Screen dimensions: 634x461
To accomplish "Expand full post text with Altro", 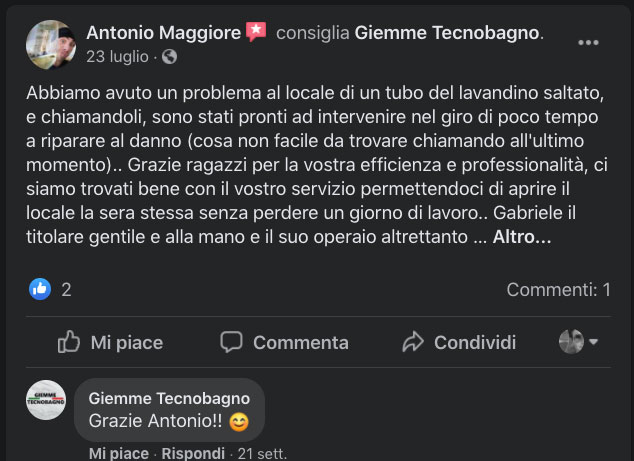I will (x=521, y=238).
